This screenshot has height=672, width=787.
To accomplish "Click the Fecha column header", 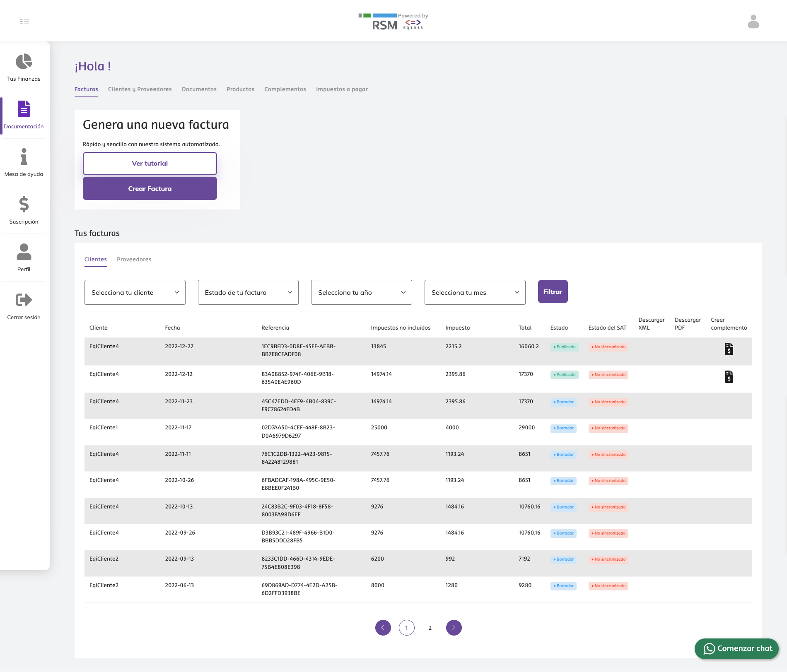I will (173, 328).
